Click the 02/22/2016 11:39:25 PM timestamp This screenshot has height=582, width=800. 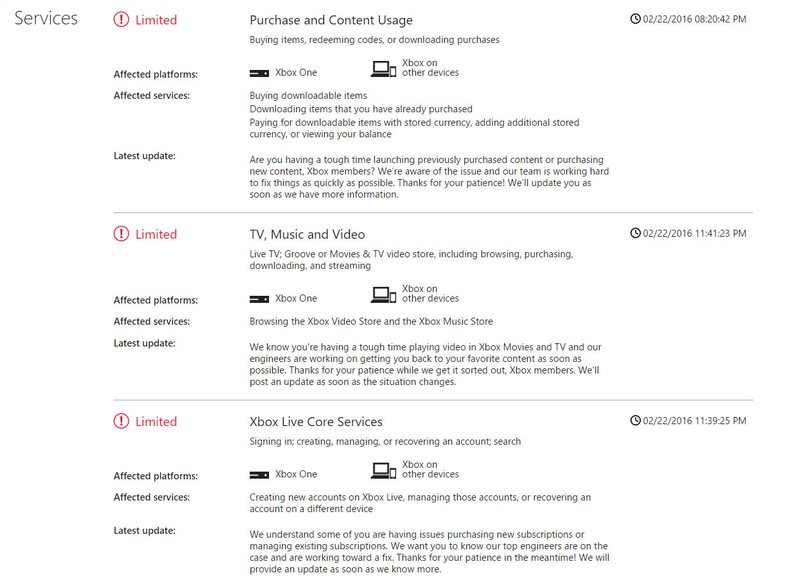(694, 421)
